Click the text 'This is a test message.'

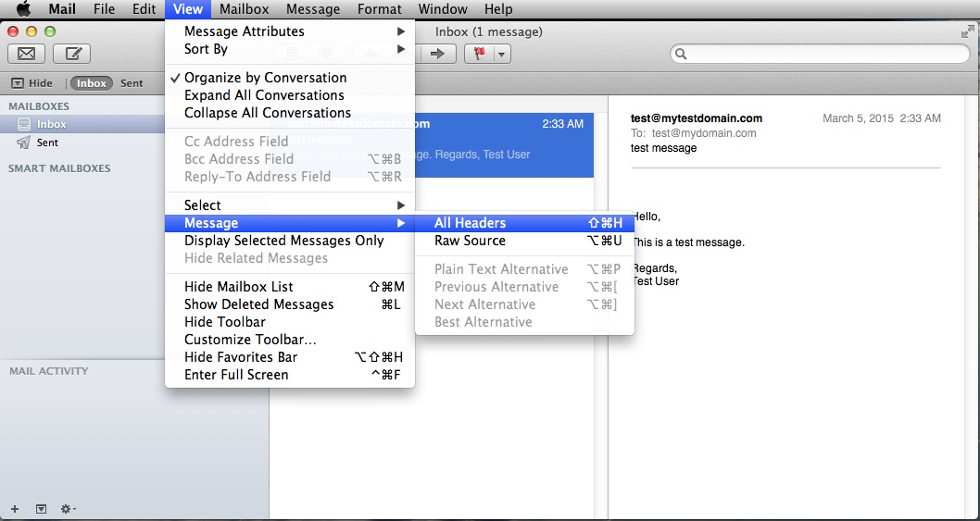688,242
